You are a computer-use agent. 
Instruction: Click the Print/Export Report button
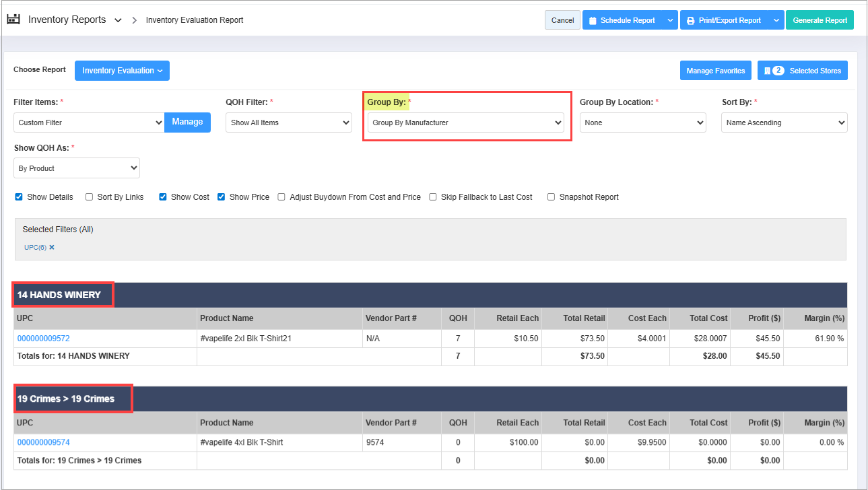tap(724, 20)
